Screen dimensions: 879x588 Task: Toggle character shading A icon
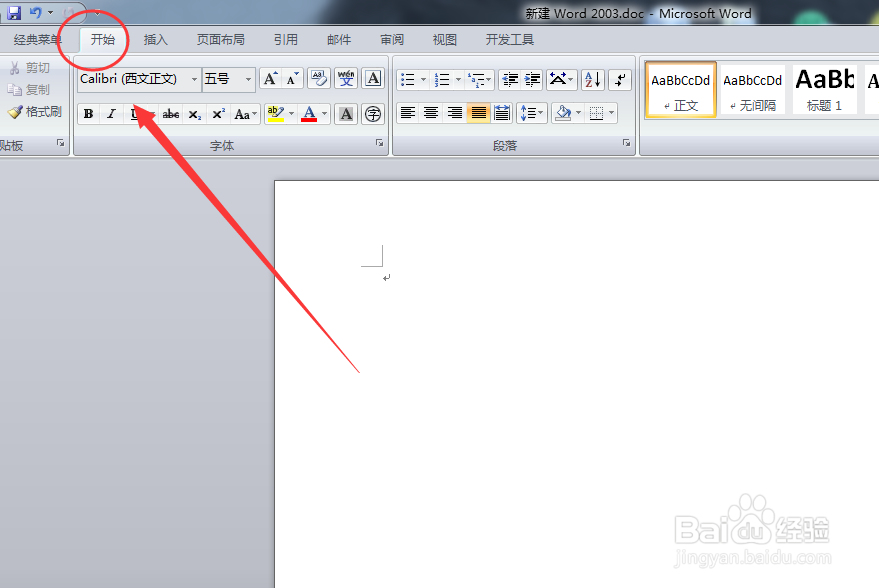[x=346, y=114]
